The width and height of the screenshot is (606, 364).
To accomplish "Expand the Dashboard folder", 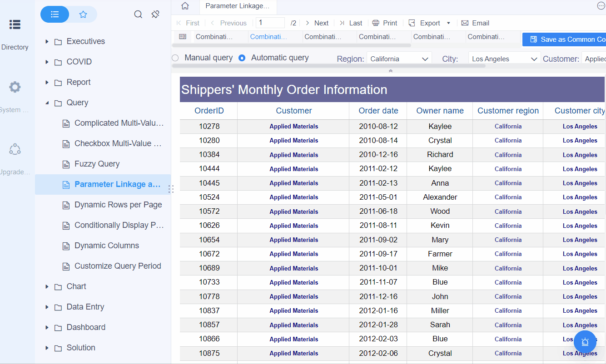I will [x=47, y=327].
